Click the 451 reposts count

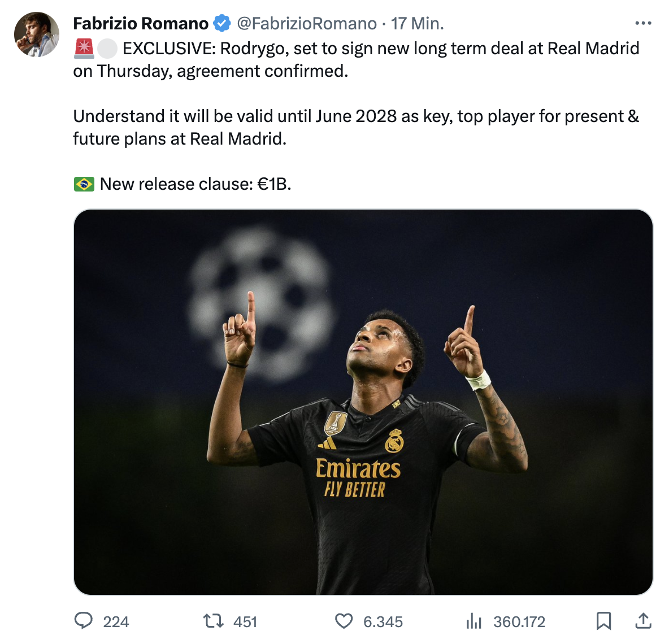(245, 622)
